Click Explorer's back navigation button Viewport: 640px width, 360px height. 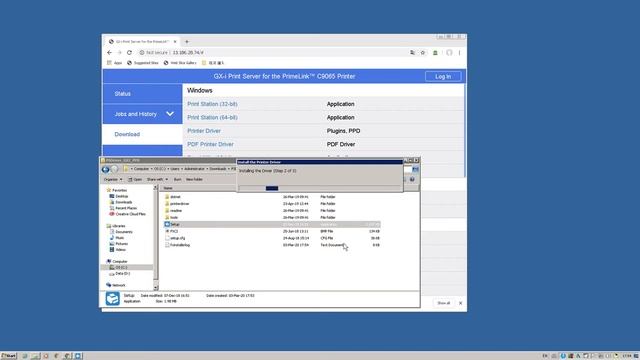pos(105,169)
